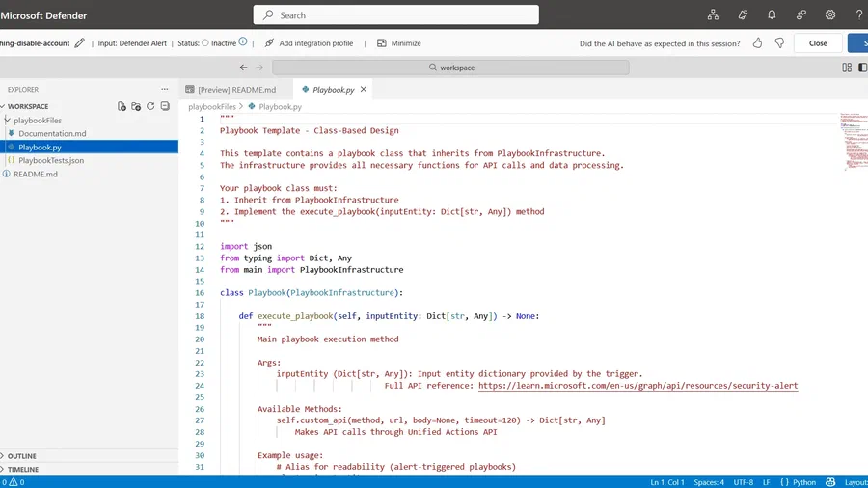
Task: Click the workspace command search bar
Action: (450, 68)
